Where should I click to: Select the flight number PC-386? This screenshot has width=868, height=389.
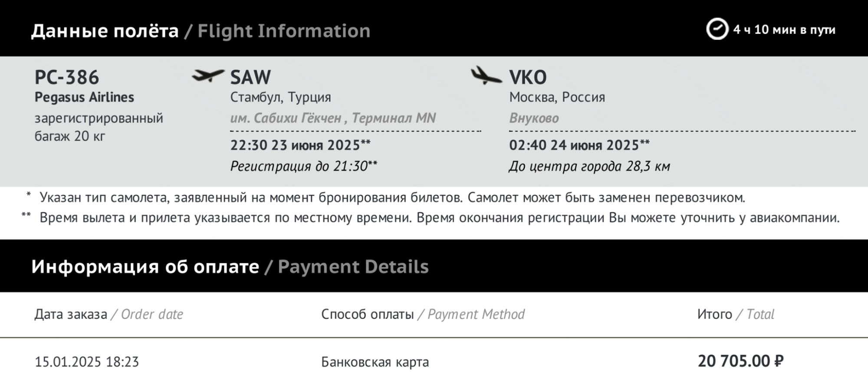point(67,77)
